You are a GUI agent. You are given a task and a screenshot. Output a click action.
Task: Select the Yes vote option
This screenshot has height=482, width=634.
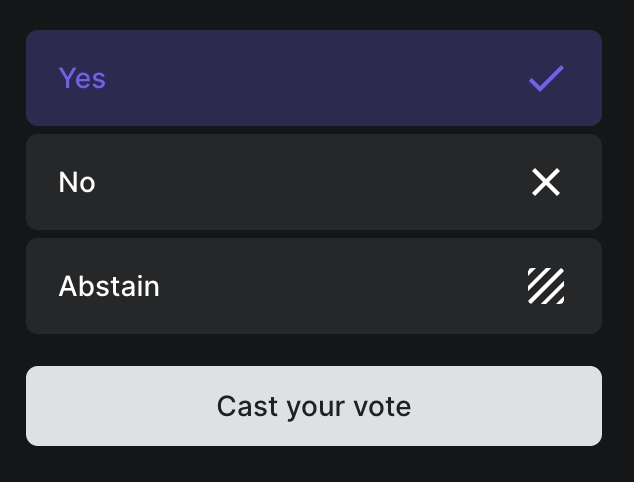coord(313,78)
